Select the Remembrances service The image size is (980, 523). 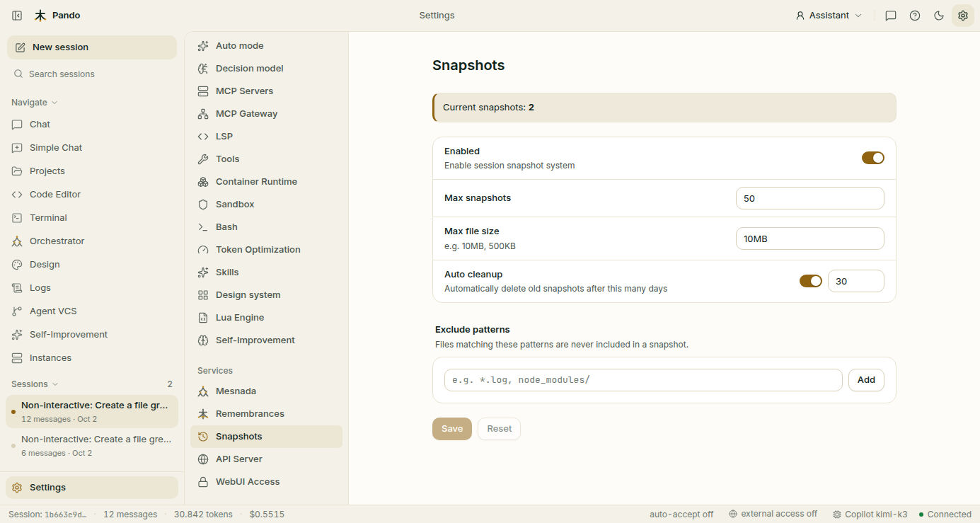pyautogui.click(x=266, y=414)
